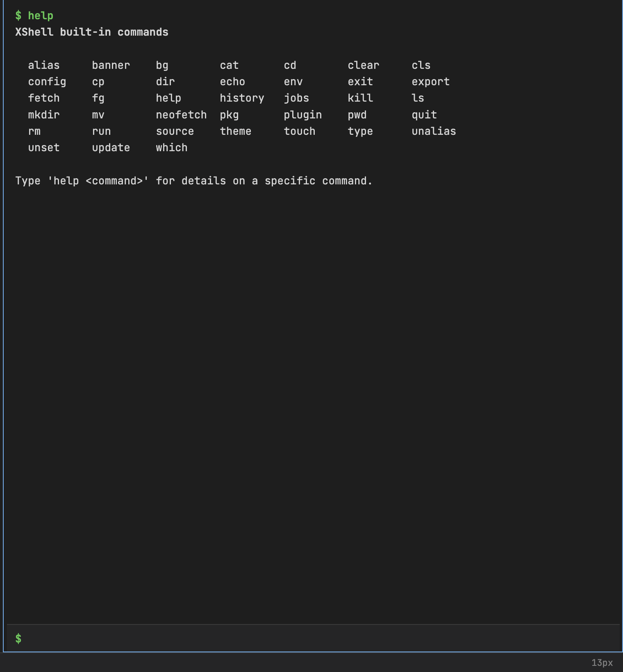Click the 'plugin' command name
Screen dimensions: 623x672
pyautogui.click(x=303, y=115)
